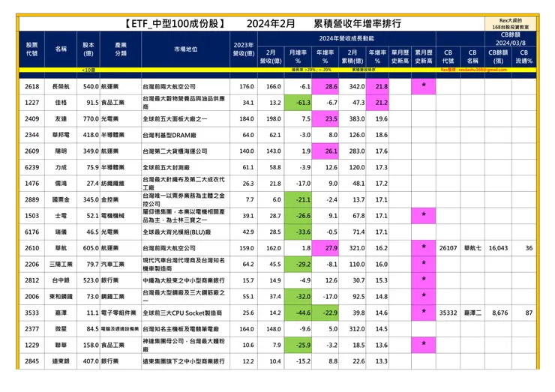
Task: Click the CB代號 column header
Action: pyautogui.click(x=448, y=57)
